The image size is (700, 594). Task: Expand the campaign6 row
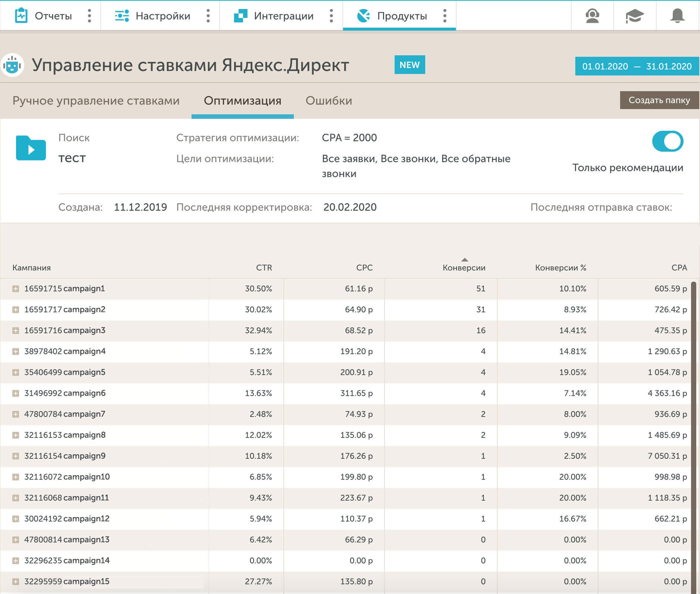pyautogui.click(x=16, y=393)
